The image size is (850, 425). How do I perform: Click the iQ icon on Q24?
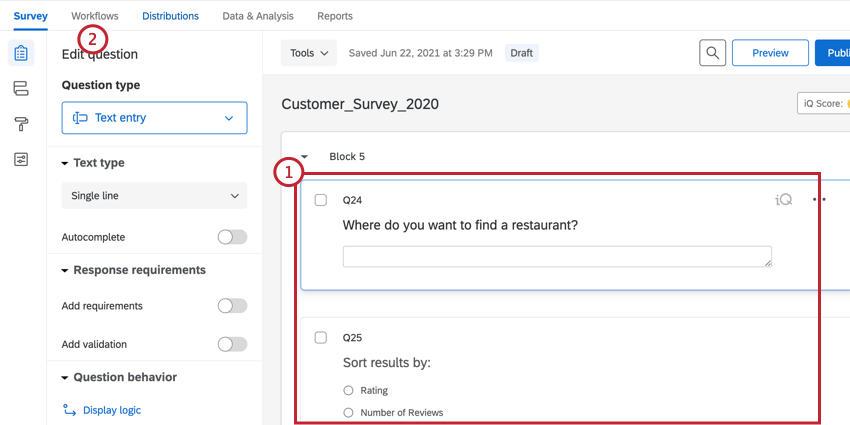point(784,200)
